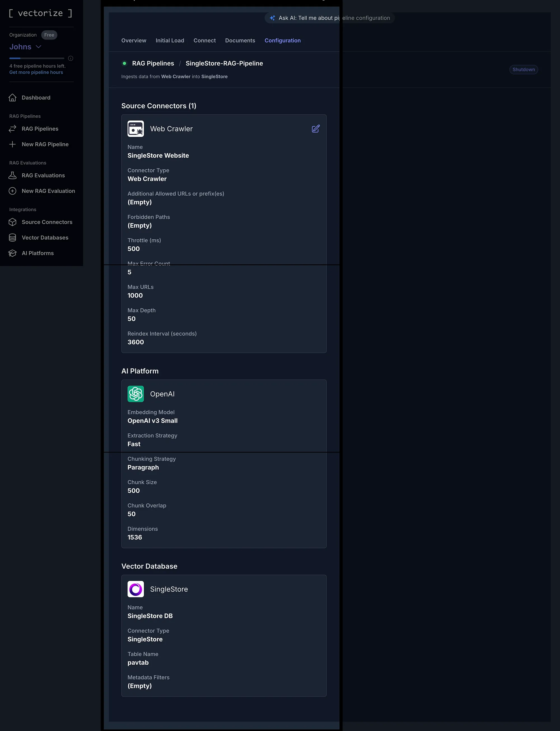
Task: Click the RAG Evaluations flask icon
Action: click(x=13, y=175)
